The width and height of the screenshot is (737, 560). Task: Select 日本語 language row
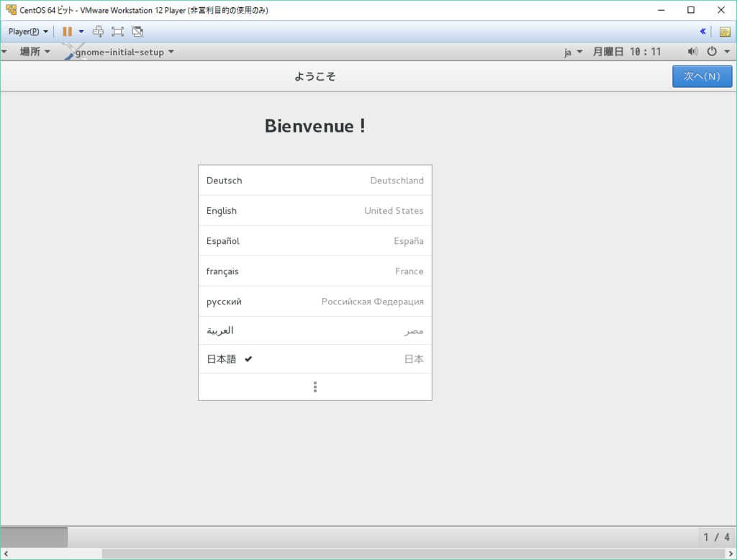point(315,359)
